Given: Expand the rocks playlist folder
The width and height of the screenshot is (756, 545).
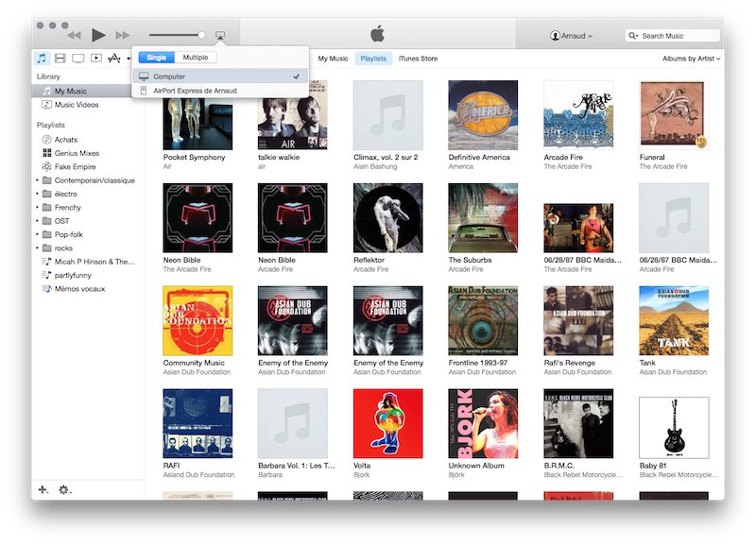Looking at the screenshot, I should click(x=37, y=247).
